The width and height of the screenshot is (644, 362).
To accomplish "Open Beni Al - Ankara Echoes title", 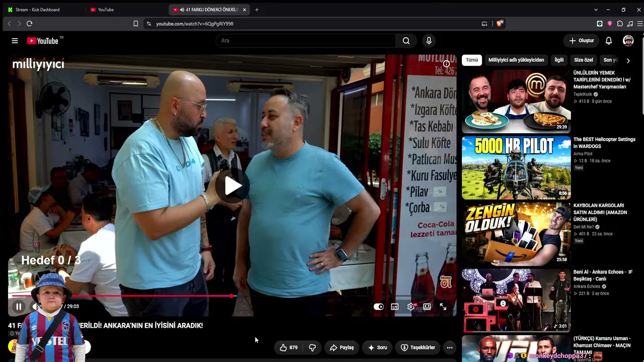I will pyautogui.click(x=603, y=276).
